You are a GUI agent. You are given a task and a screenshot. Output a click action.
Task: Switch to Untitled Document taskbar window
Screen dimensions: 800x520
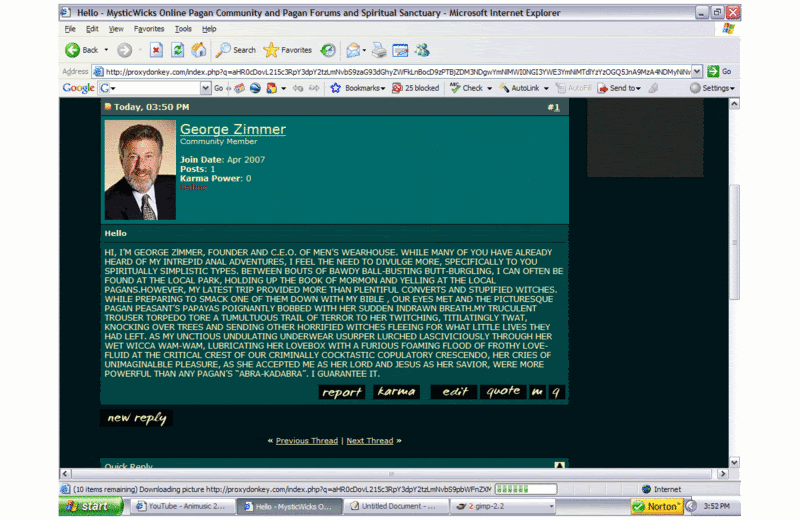point(394,506)
